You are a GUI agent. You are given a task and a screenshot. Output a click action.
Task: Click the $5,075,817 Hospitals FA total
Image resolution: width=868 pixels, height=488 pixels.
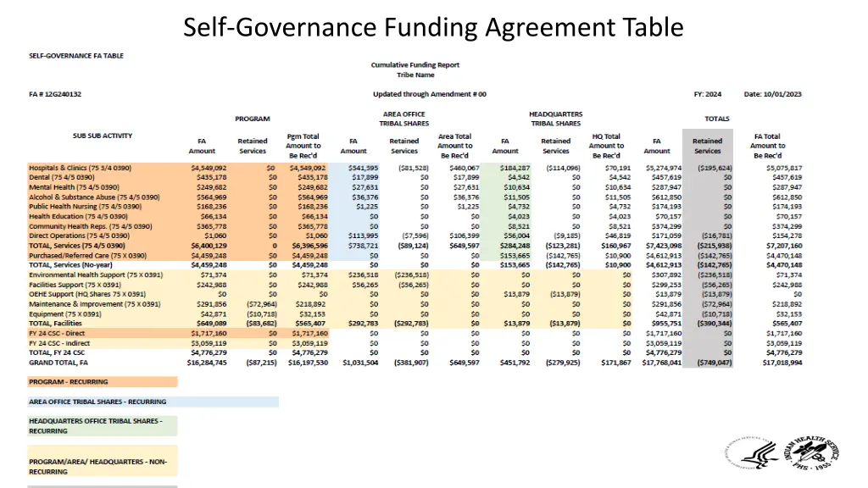point(784,168)
